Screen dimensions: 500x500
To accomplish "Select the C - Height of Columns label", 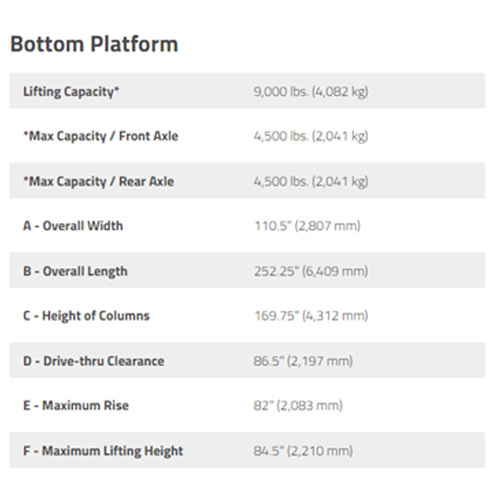I will point(86,316).
